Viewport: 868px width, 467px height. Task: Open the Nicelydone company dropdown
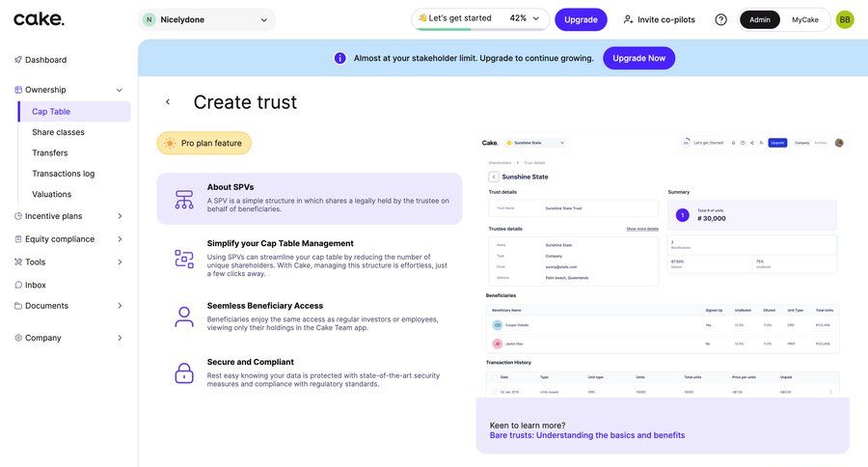(205, 19)
